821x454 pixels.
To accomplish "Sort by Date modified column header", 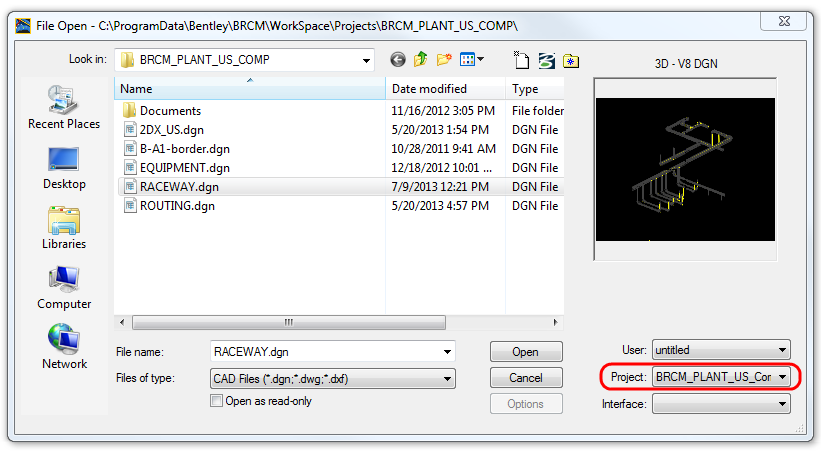I will click(446, 88).
